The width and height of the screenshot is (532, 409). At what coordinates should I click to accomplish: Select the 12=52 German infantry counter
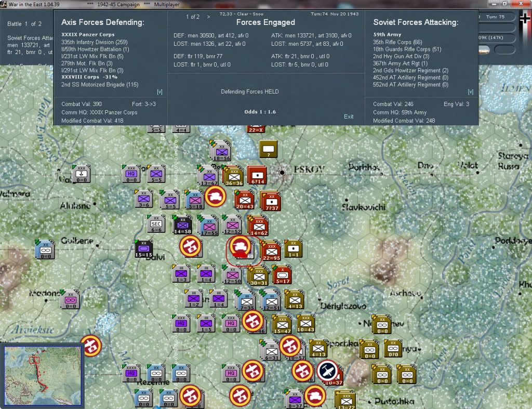coord(232,225)
